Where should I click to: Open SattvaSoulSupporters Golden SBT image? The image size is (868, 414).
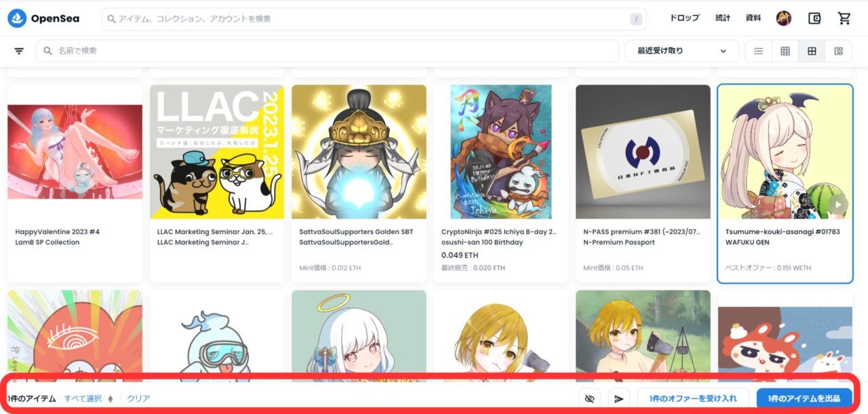359,152
